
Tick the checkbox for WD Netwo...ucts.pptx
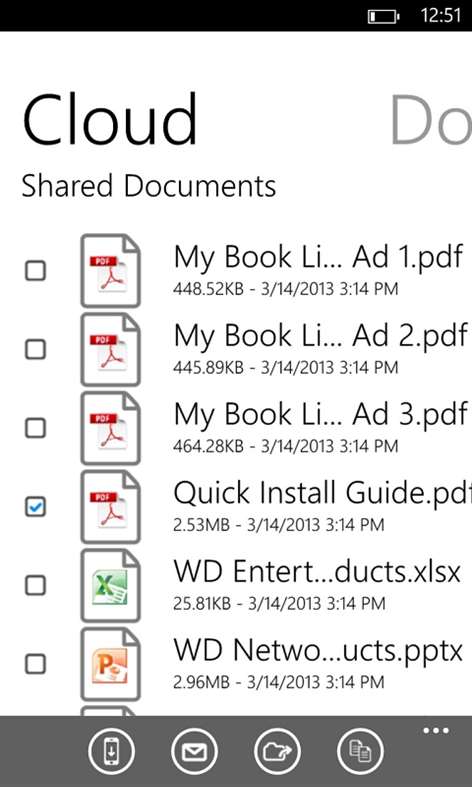[35, 664]
